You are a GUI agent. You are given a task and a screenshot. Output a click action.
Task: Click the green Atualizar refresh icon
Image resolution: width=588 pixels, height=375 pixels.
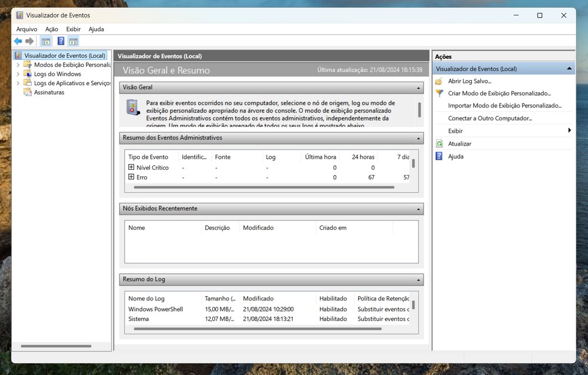coord(439,144)
